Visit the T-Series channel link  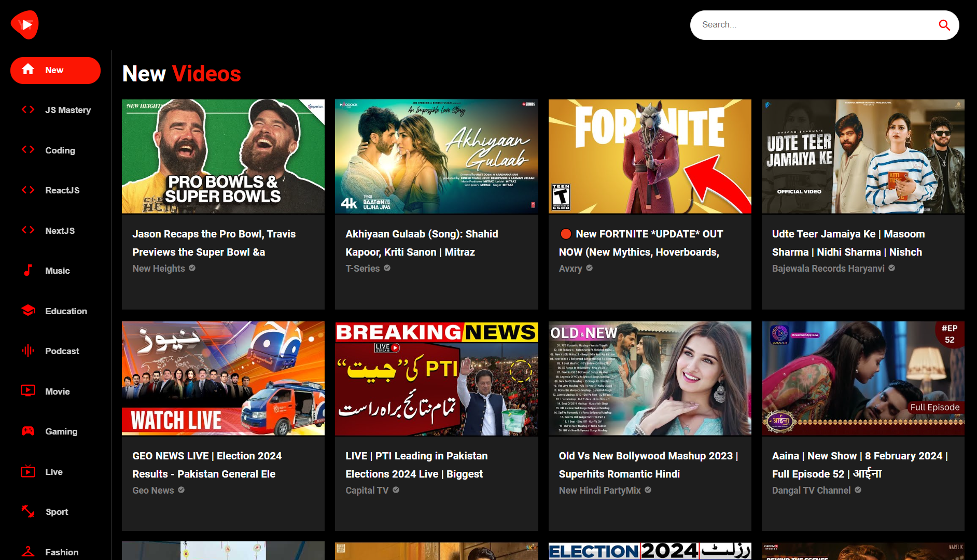[362, 269]
